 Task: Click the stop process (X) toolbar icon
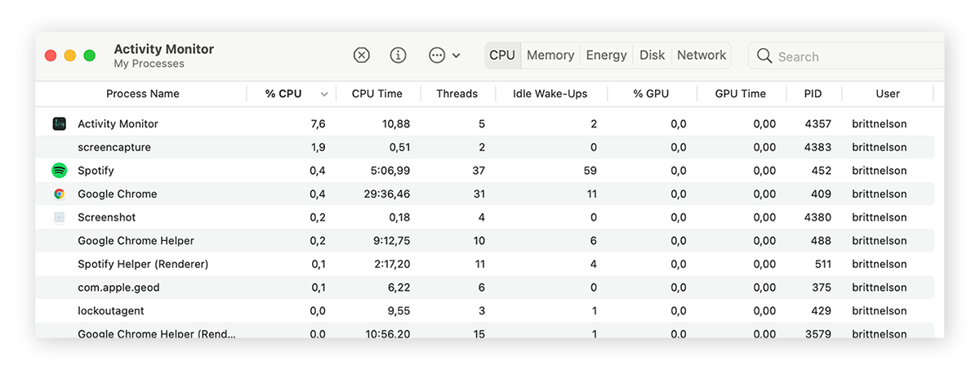362,56
